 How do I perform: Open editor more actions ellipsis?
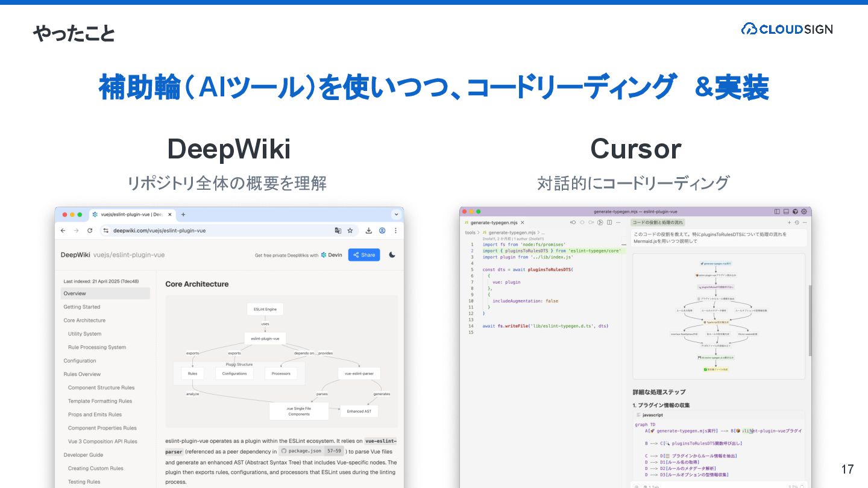pos(618,222)
